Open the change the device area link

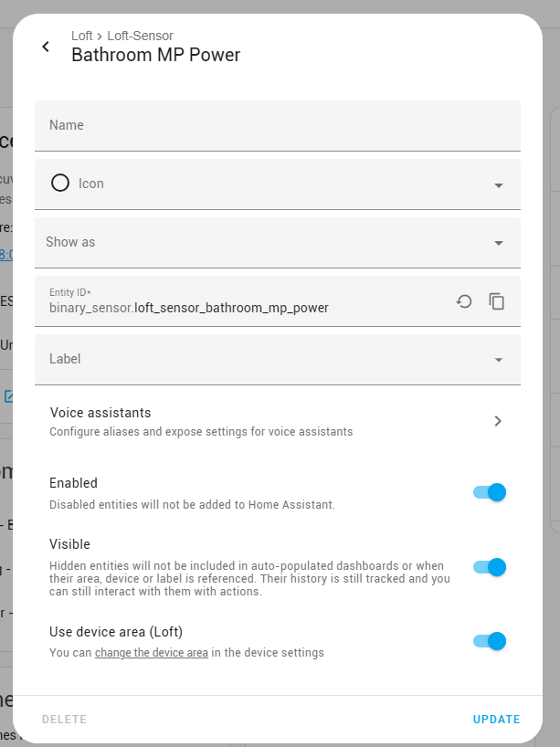coord(149,652)
